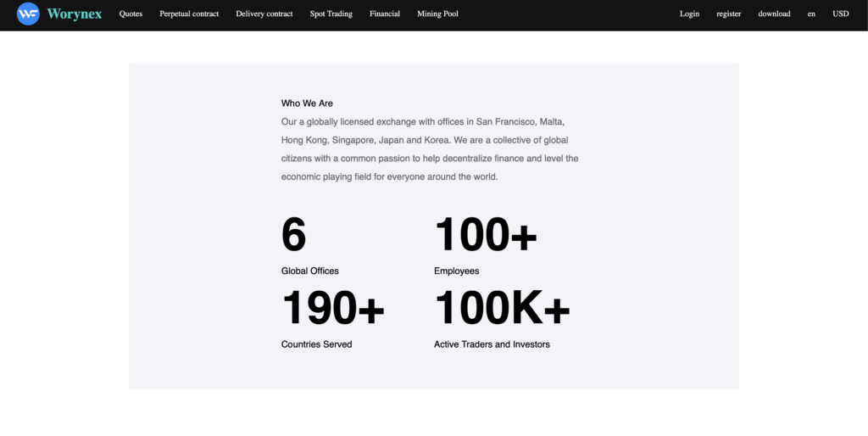
Task: Open the Quotes menu item
Action: tap(131, 14)
